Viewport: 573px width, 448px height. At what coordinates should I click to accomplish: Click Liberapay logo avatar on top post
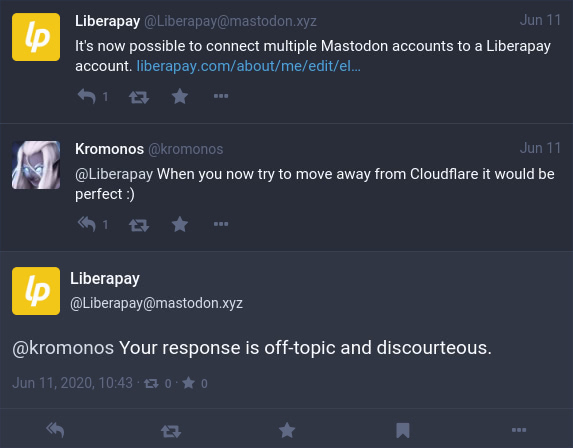[x=36, y=37]
